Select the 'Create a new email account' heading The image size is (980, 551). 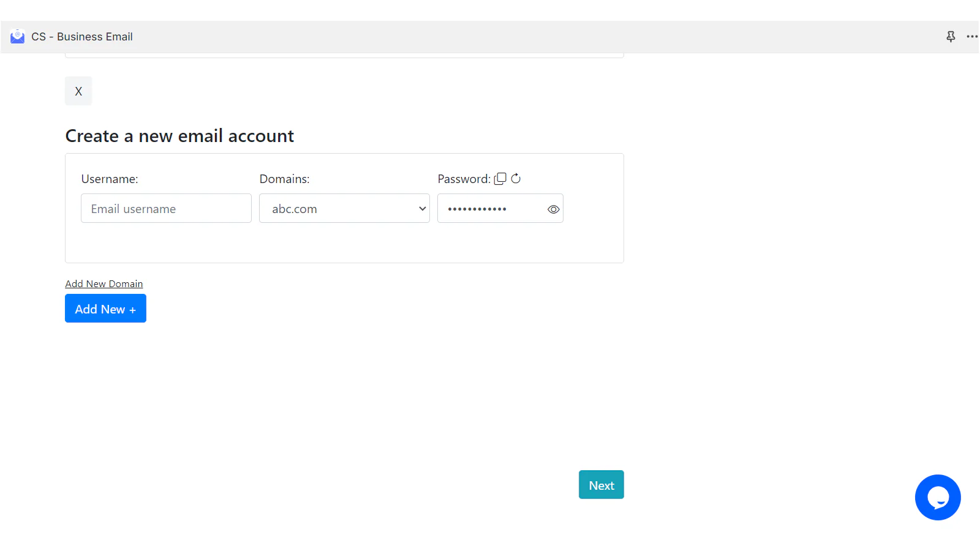pos(179,136)
